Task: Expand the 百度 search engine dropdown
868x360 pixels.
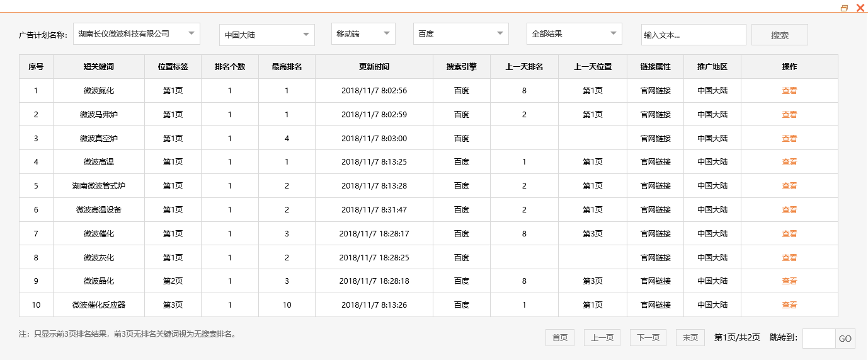Action: click(x=461, y=34)
